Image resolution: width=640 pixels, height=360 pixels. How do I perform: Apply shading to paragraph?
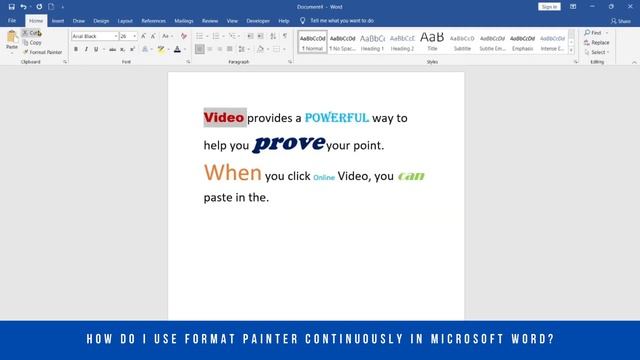click(x=260, y=49)
